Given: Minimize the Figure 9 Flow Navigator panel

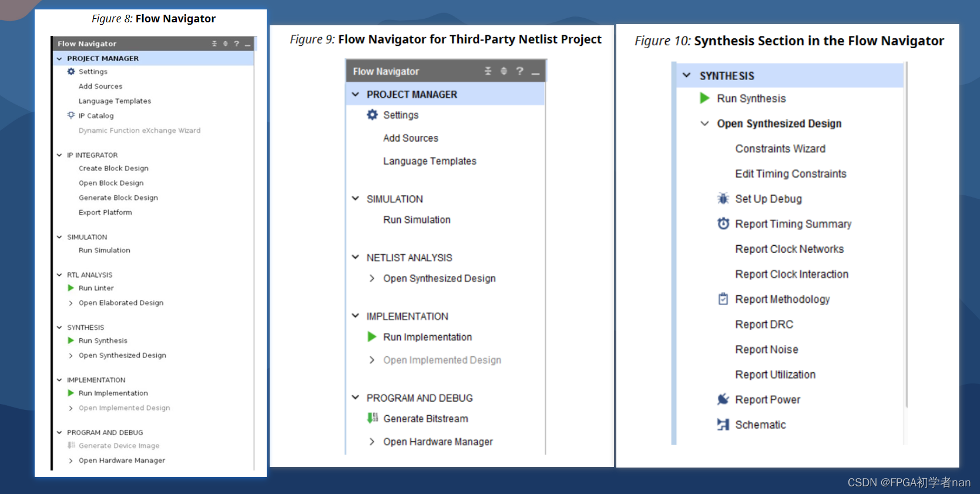Looking at the screenshot, I should 535,73.
